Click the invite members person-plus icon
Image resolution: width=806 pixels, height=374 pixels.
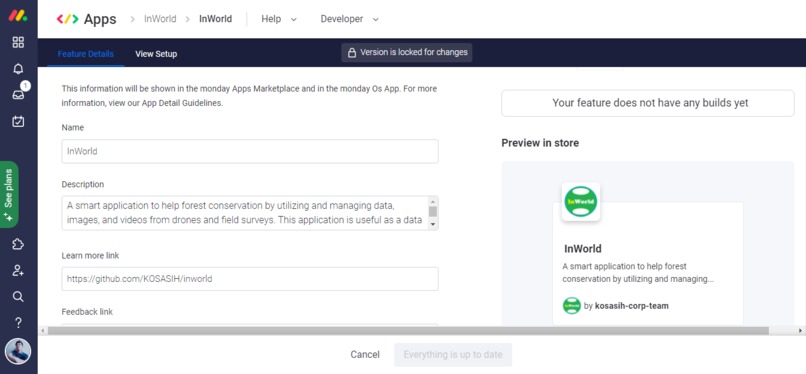[18, 270]
